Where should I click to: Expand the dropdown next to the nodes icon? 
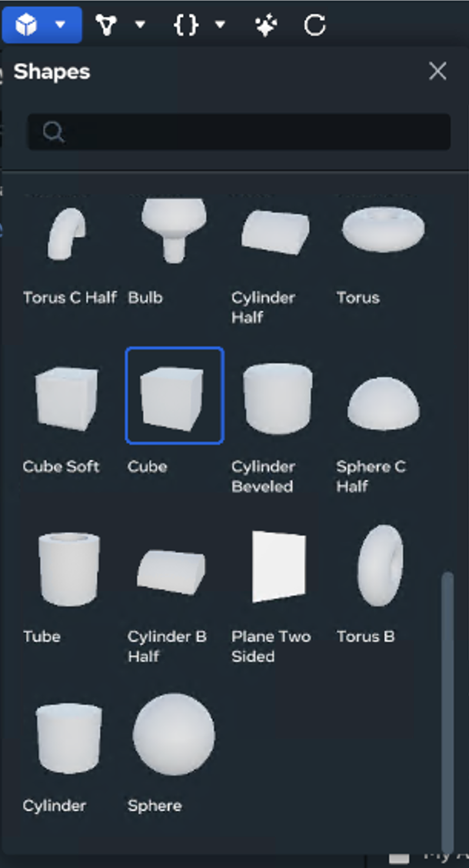(x=141, y=25)
